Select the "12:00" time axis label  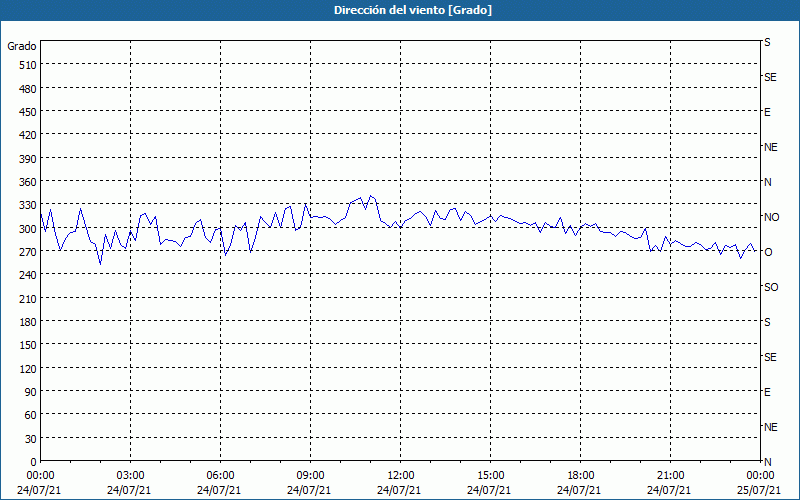coord(400,476)
